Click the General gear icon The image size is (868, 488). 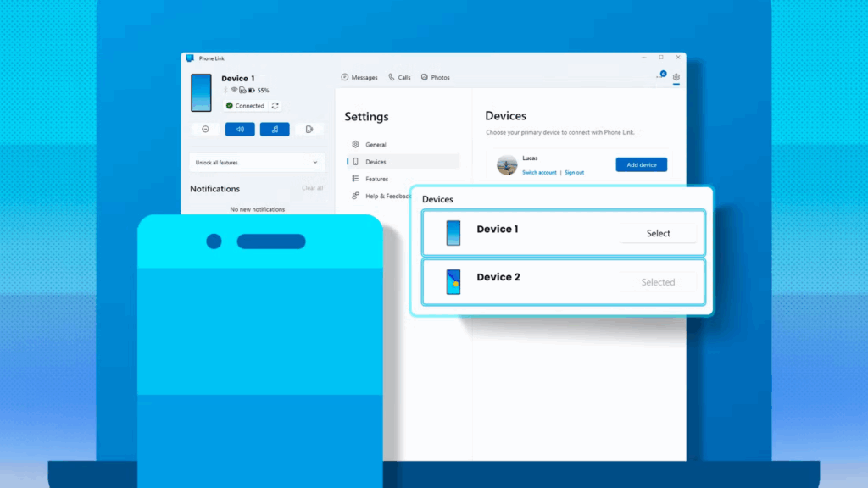click(355, 144)
